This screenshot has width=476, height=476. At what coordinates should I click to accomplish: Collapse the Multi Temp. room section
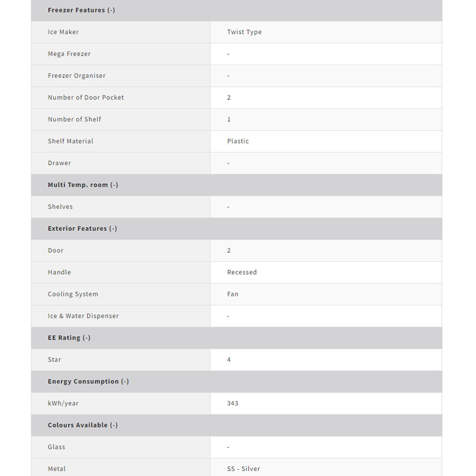[83, 185]
